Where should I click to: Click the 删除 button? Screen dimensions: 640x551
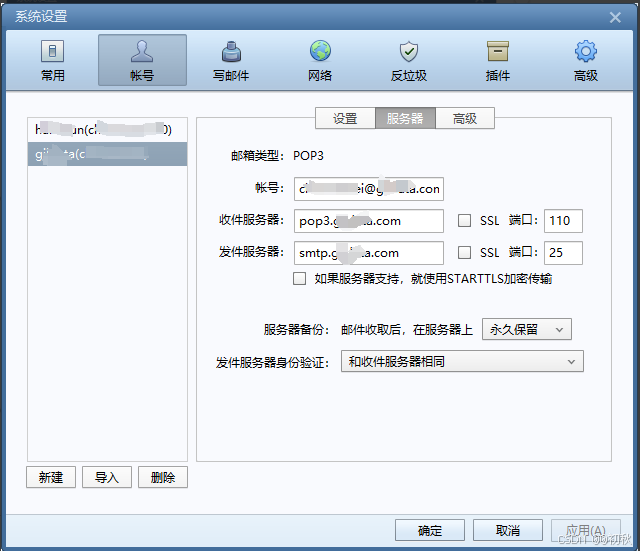163,477
